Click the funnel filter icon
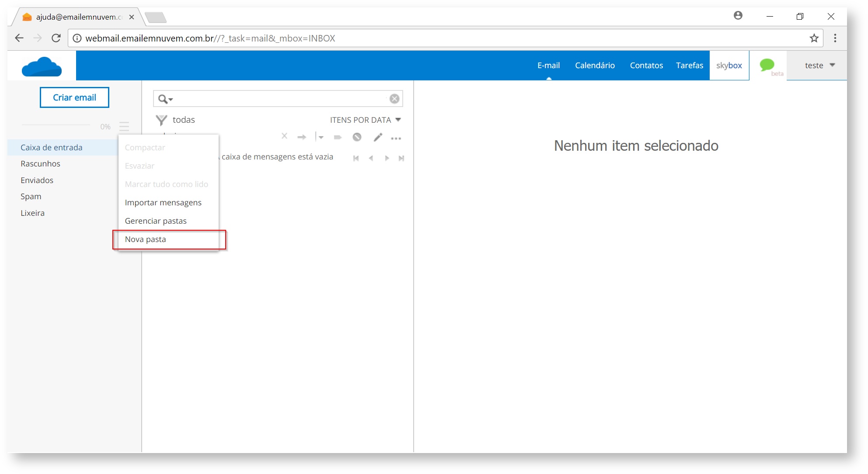Screen dimensions: 868x474 161,120
